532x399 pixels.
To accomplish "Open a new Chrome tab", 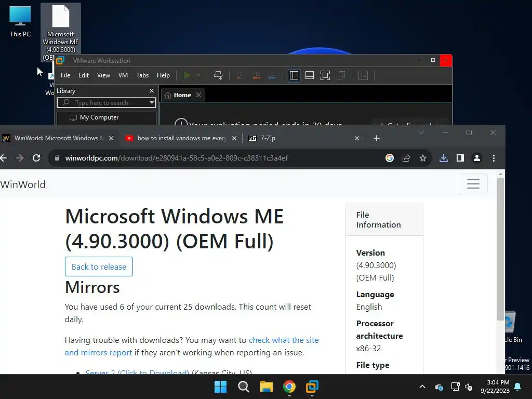I will click(377, 138).
